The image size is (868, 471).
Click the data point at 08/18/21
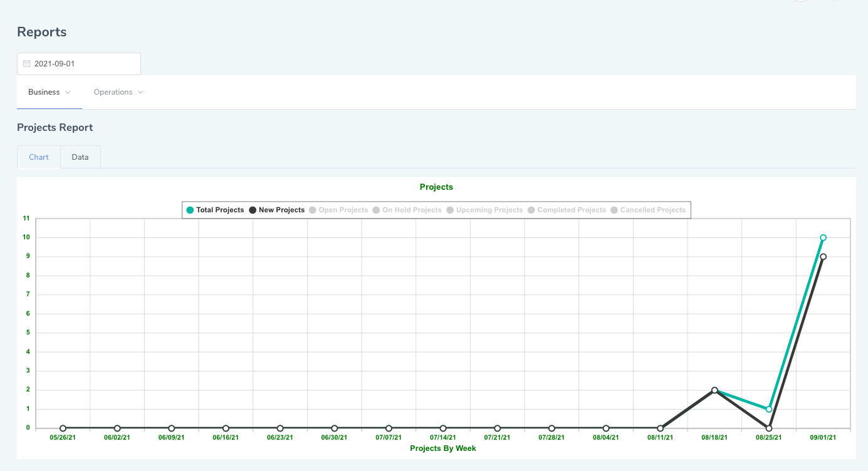[714, 390]
